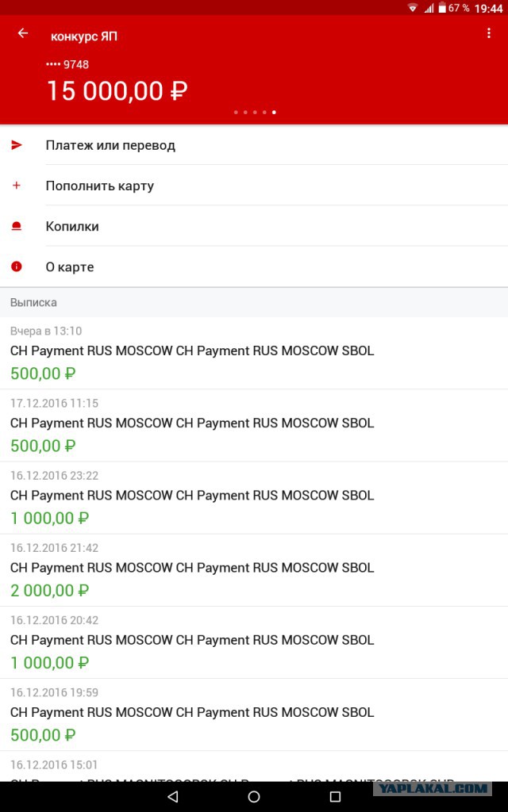
Task: Tap the Android back navigation button
Action: pos(173,796)
